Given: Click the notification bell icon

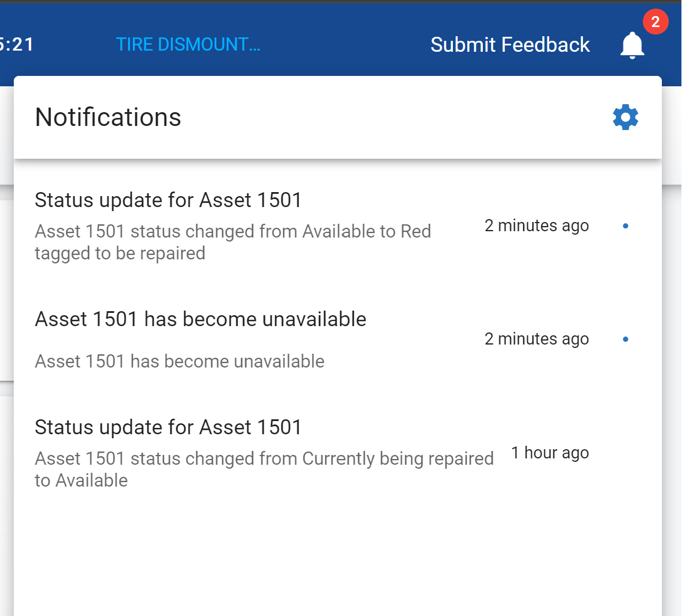Looking at the screenshot, I should pos(632,45).
